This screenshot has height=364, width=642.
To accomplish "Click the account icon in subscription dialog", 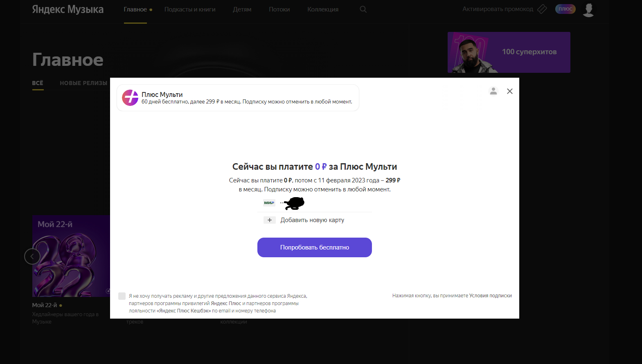I will [x=493, y=91].
